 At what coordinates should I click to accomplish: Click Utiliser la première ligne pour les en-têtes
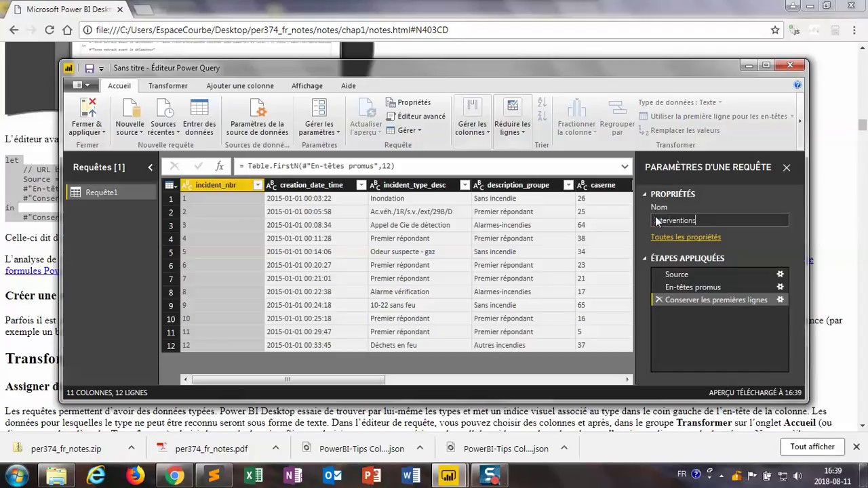coord(716,116)
